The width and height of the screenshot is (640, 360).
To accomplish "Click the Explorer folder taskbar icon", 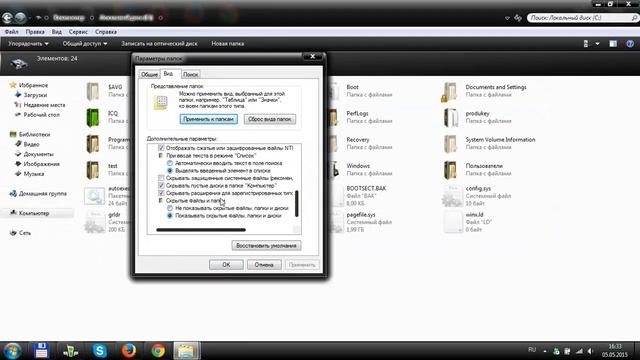I will (x=186, y=351).
